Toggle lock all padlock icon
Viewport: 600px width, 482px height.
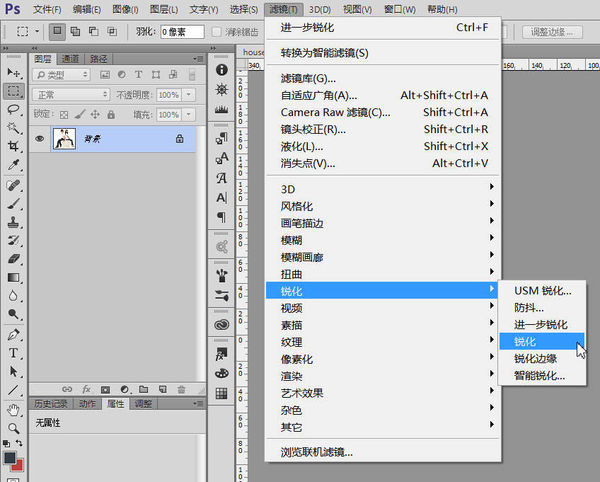(x=111, y=114)
